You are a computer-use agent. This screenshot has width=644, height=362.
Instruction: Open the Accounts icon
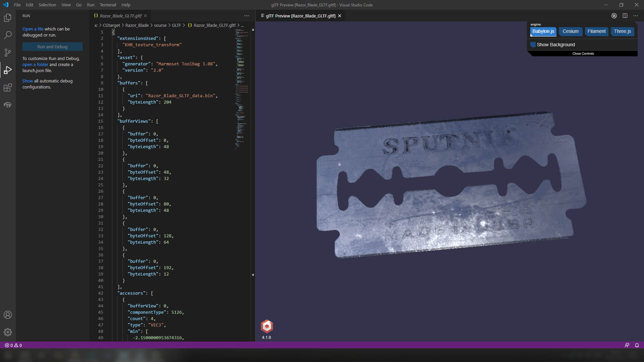coord(7,315)
